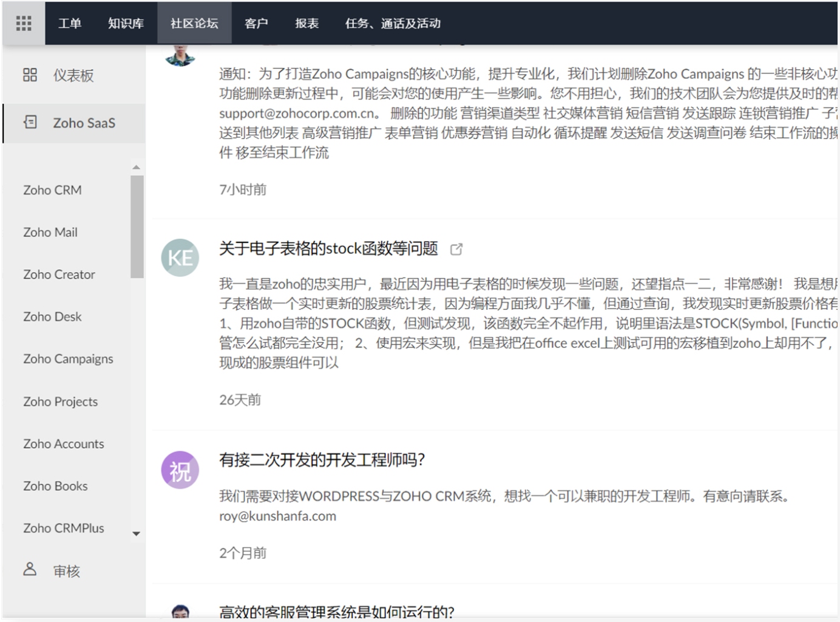
Task: Expand more products using the sidebar scroll arrow
Action: (136, 534)
